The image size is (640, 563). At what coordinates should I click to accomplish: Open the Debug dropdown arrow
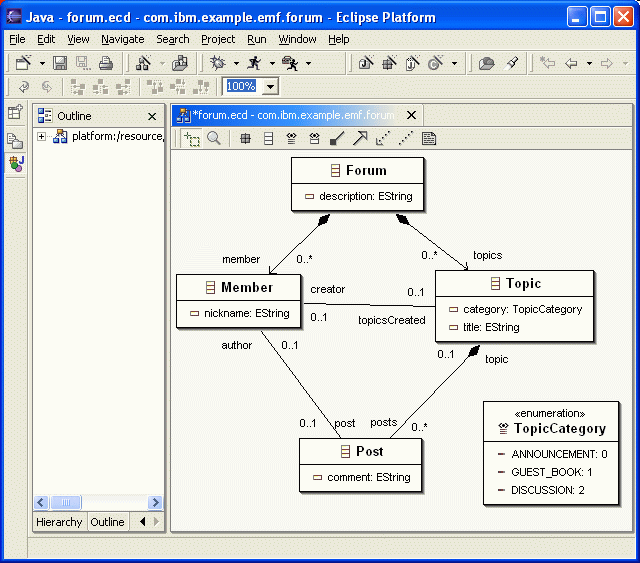click(236, 63)
